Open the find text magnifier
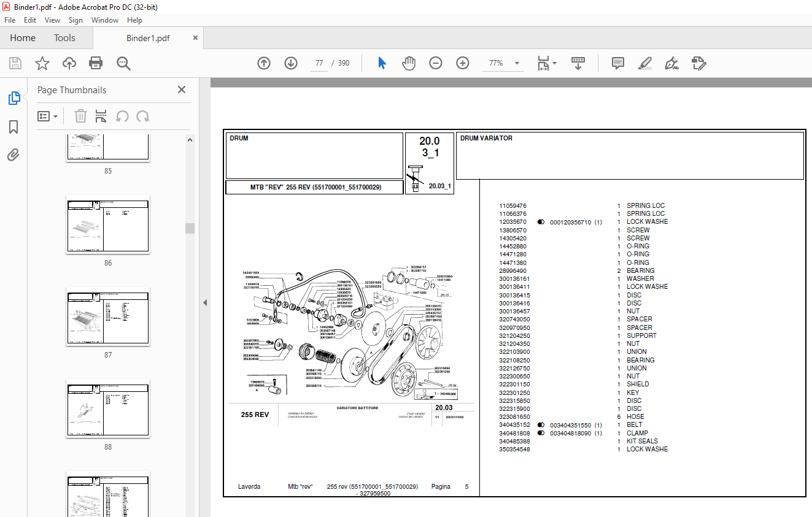This screenshot has height=517, width=812. pos(123,63)
